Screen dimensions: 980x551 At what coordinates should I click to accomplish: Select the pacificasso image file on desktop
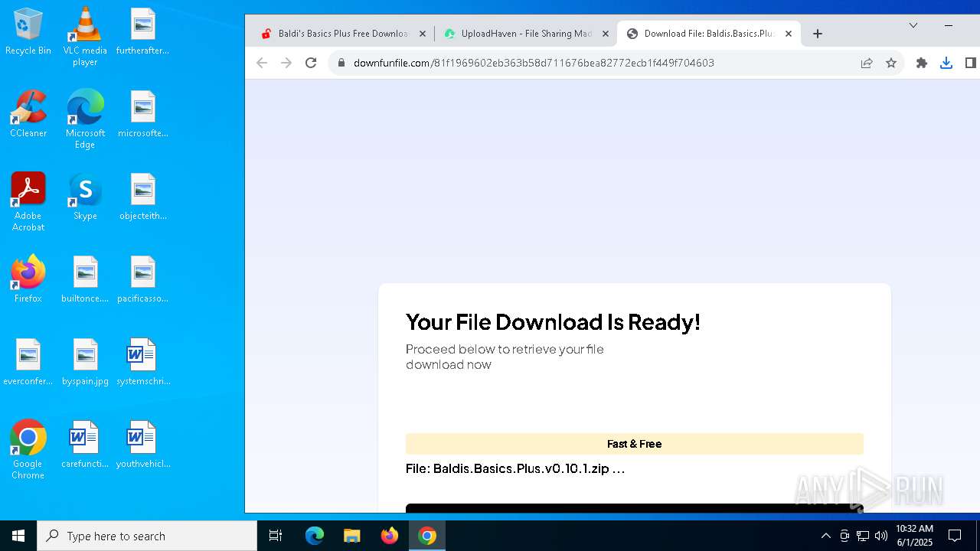click(x=142, y=280)
